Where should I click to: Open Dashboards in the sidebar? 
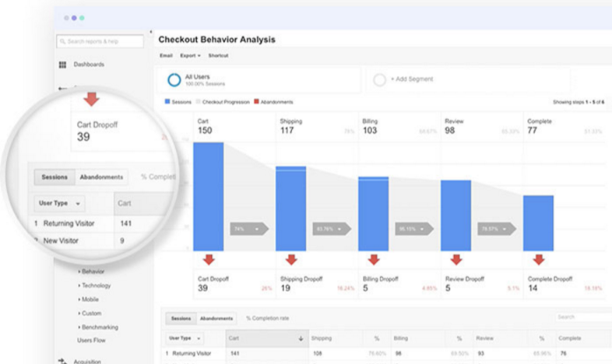[x=89, y=64]
